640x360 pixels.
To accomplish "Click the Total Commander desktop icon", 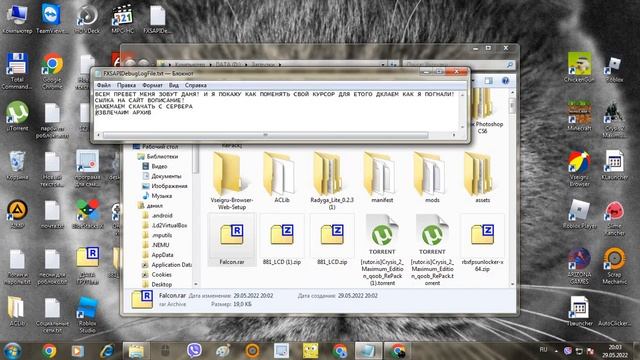I will click(17, 71).
